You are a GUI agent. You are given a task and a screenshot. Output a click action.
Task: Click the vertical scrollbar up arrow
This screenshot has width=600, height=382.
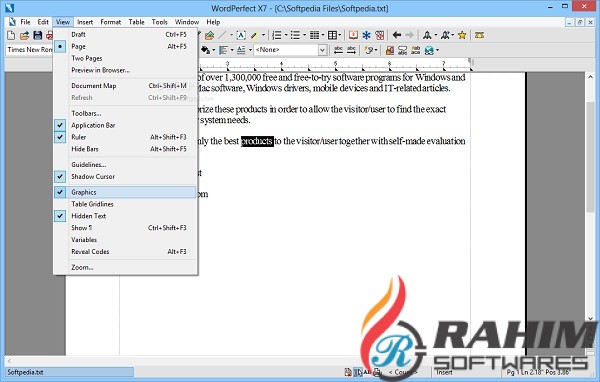[590, 77]
